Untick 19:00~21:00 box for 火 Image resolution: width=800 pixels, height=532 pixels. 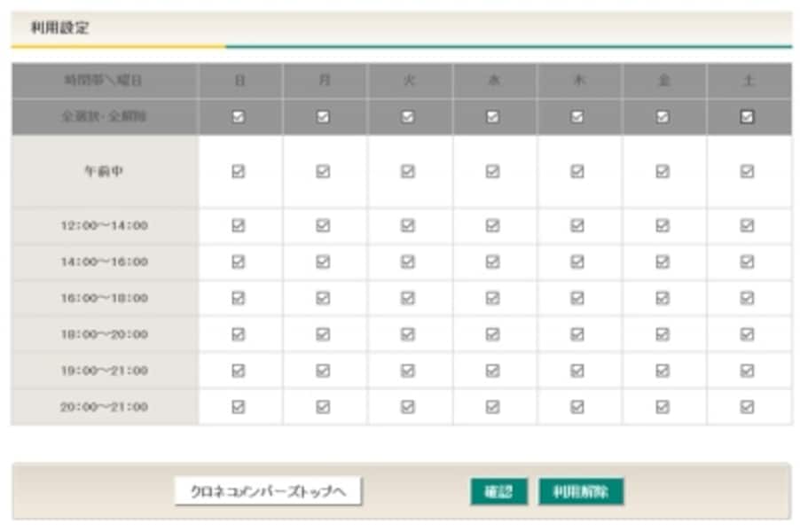tap(408, 371)
